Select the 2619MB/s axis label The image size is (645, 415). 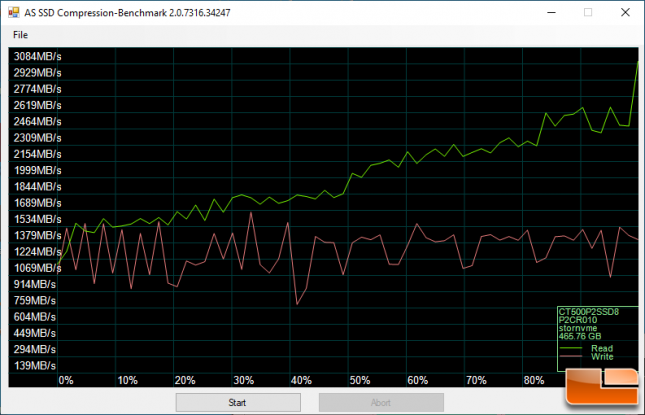(37, 105)
